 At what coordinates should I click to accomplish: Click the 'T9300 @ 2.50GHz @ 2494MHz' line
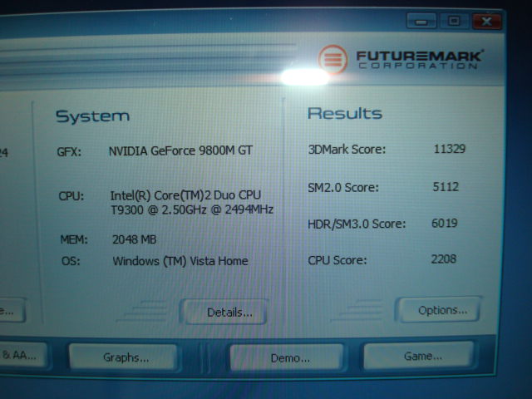[192, 209]
